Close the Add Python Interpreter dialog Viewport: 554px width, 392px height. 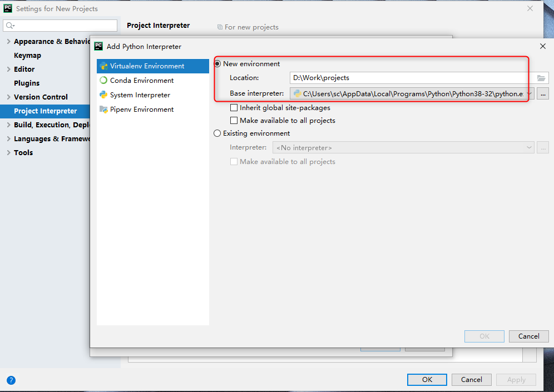coord(543,46)
